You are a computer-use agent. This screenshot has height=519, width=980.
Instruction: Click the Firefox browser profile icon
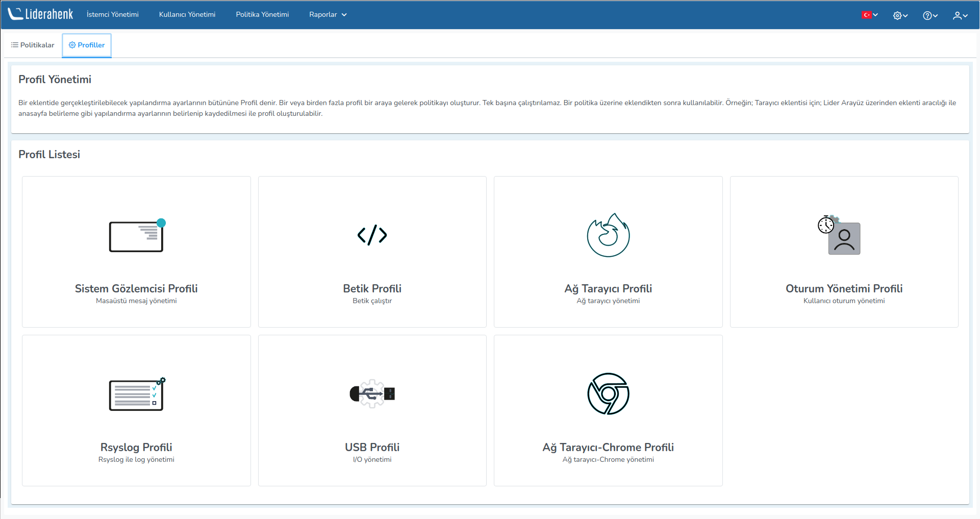[608, 235]
